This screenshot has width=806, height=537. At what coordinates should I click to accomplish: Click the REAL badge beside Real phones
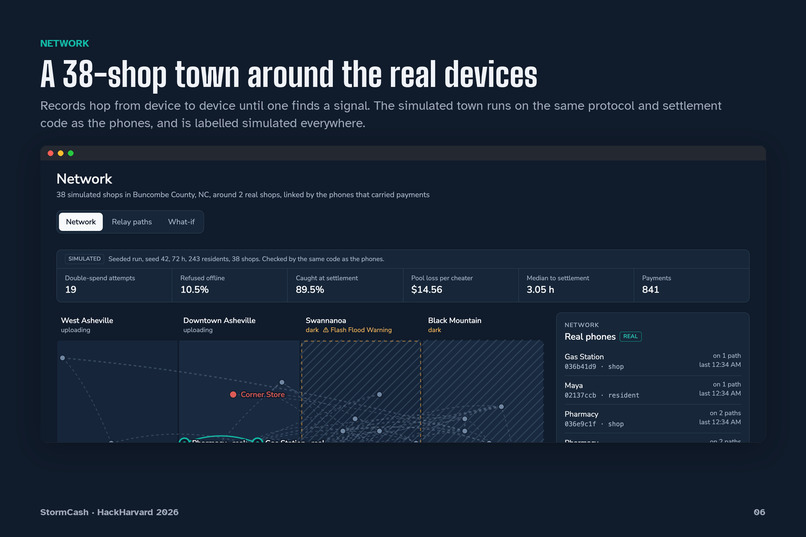click(x=630, y=337)
